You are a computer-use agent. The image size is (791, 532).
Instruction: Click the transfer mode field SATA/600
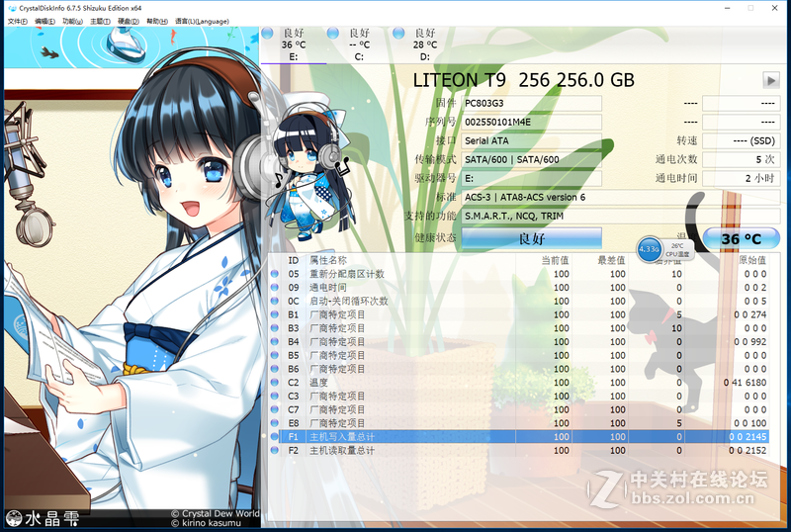[532, 159]
